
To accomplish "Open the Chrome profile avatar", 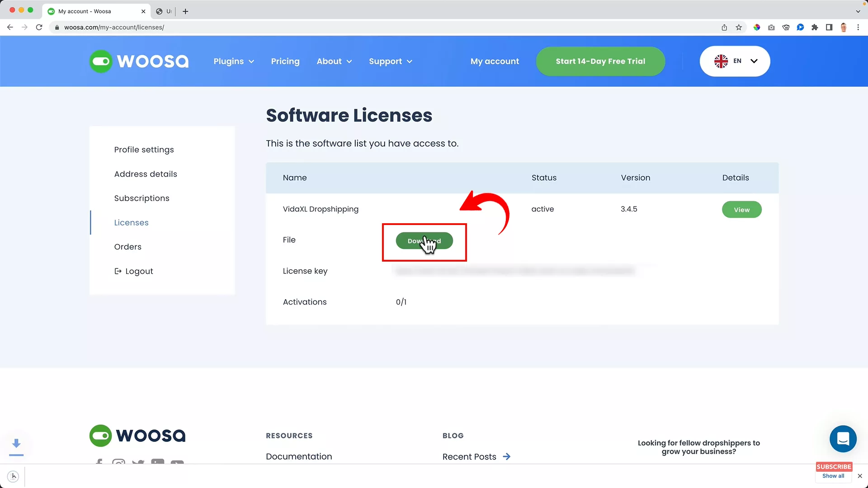I will [x=844, y=27].
